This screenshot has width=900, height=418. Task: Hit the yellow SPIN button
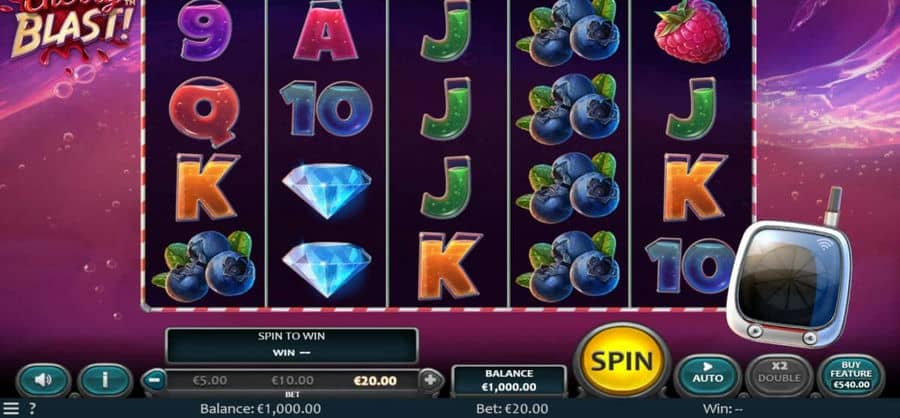[622, 361]
